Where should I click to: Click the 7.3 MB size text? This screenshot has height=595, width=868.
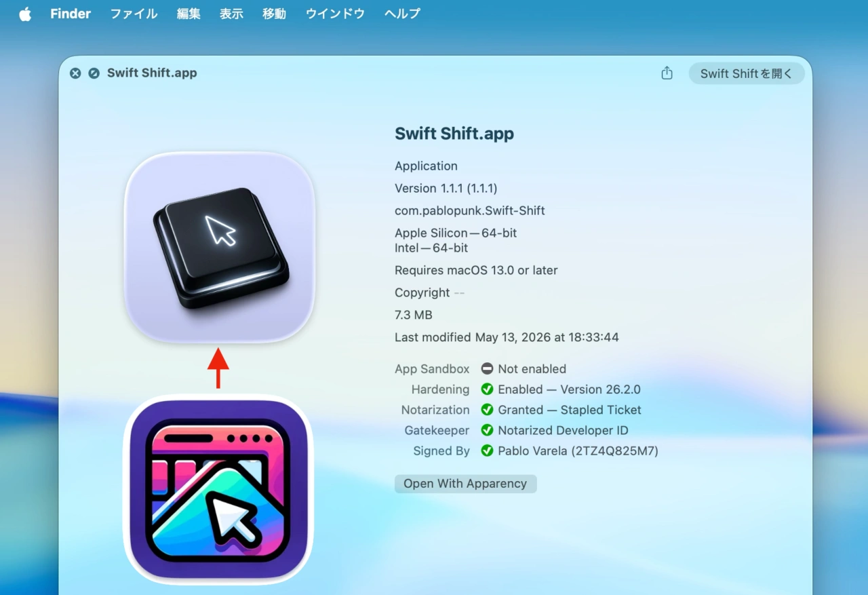tap(414, 315)
